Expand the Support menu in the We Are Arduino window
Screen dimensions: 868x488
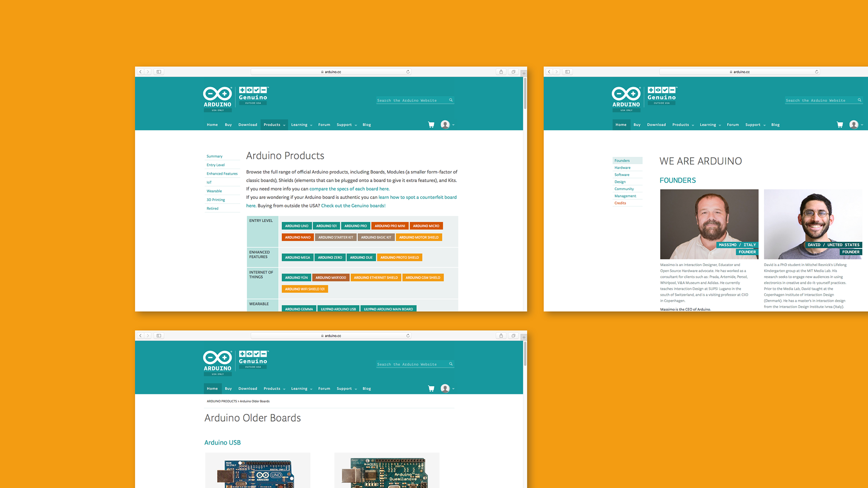pyautogui.click(x=755, y=125)
